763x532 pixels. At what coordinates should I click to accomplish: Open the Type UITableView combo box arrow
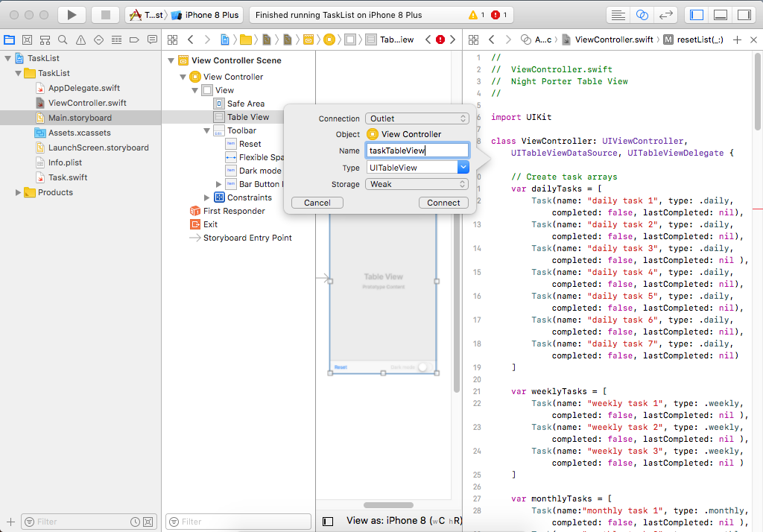463,168
